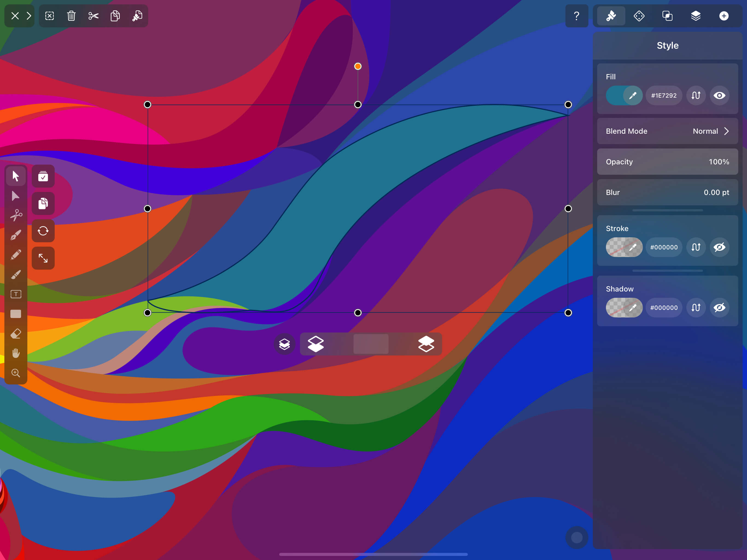Select the Eraser tool
This screenshot has width=747, height=560.
click(x=16, y=334)
